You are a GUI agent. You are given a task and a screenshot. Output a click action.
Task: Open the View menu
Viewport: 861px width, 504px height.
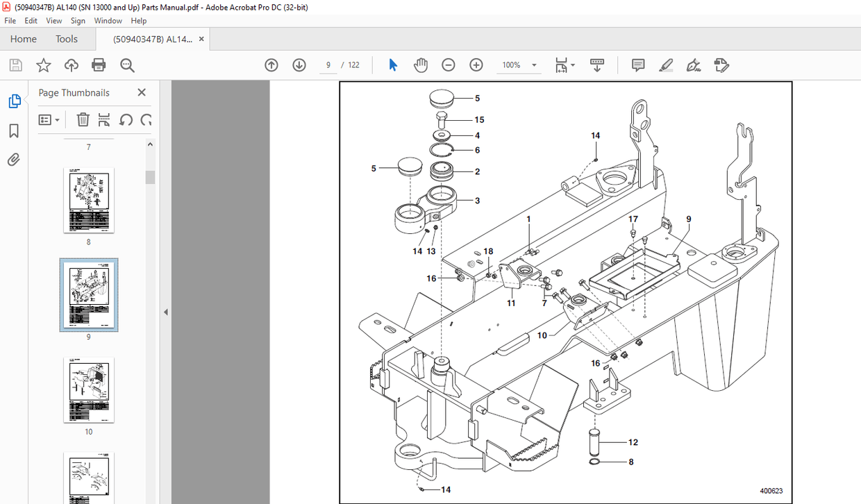pos(53,20)
